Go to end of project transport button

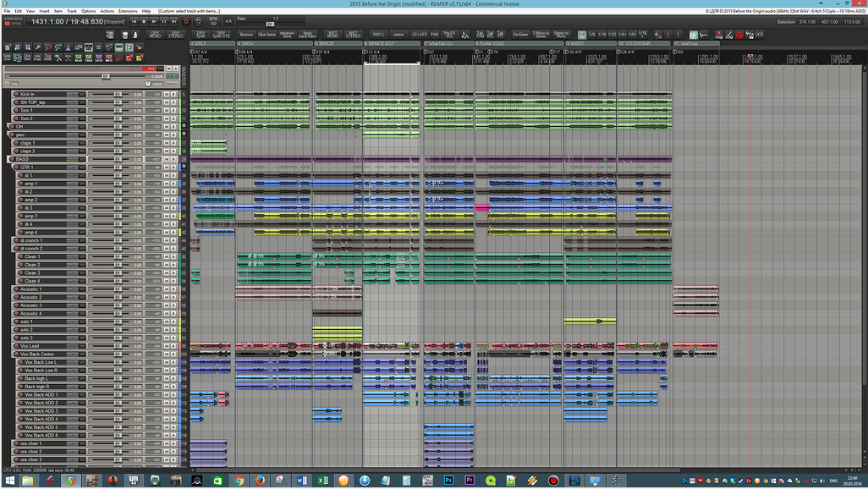pyautogui.click(x=173, y=22)
